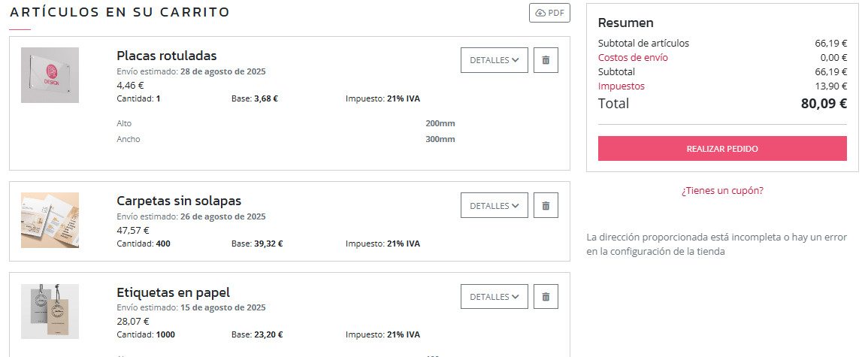
Task: Show DETALLES for Etiquetas en papel
Action: (494, 297)
